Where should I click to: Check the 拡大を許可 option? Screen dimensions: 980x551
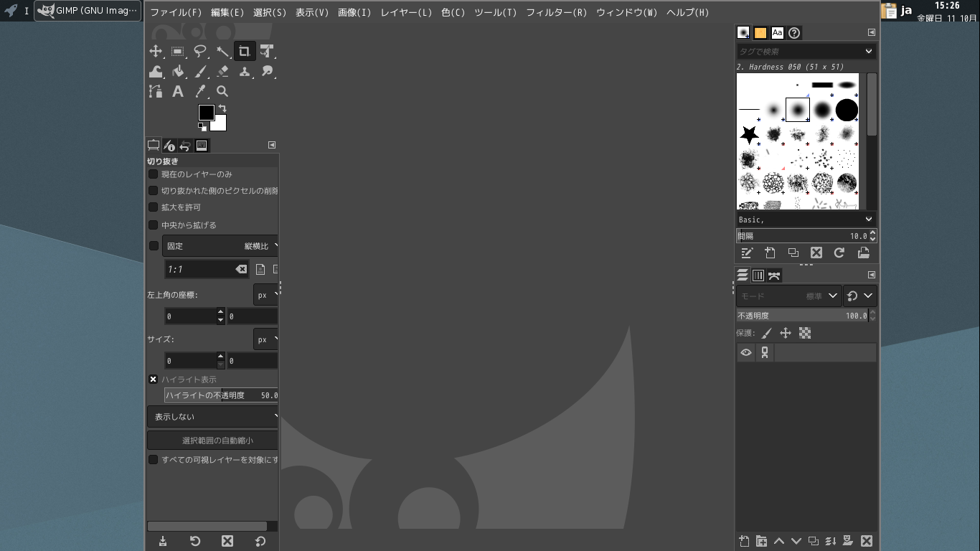tap(153, 207)
